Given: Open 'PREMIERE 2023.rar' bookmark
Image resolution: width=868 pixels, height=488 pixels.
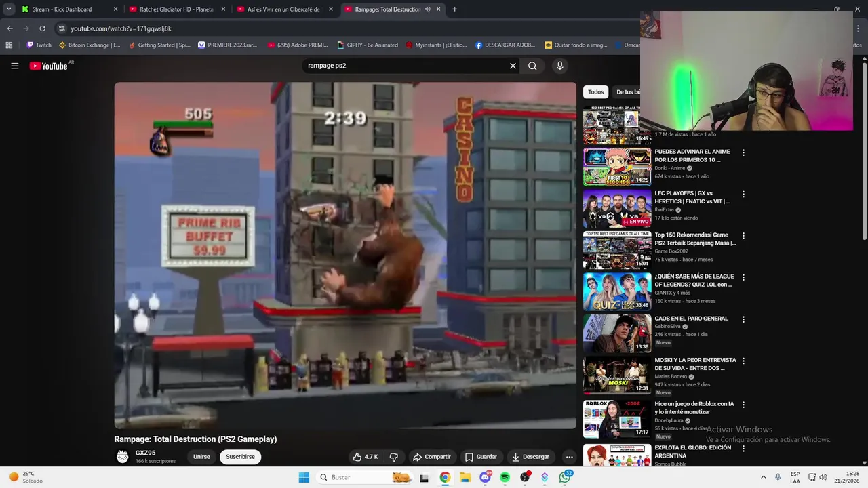Looking at the screenshot, I should click(x=227, y=45).
